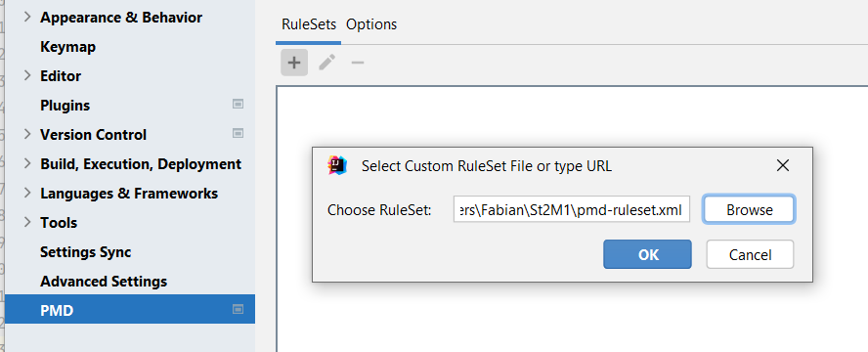Screen dimensions: 868x352
Task: Click the Choose RuleSet path field
Action: point(571,210)
